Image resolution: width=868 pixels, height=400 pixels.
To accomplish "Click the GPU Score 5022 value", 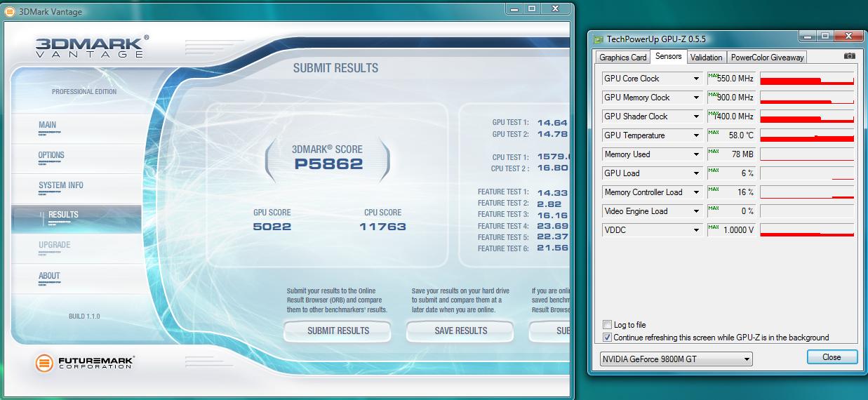I will click(272, 226).
